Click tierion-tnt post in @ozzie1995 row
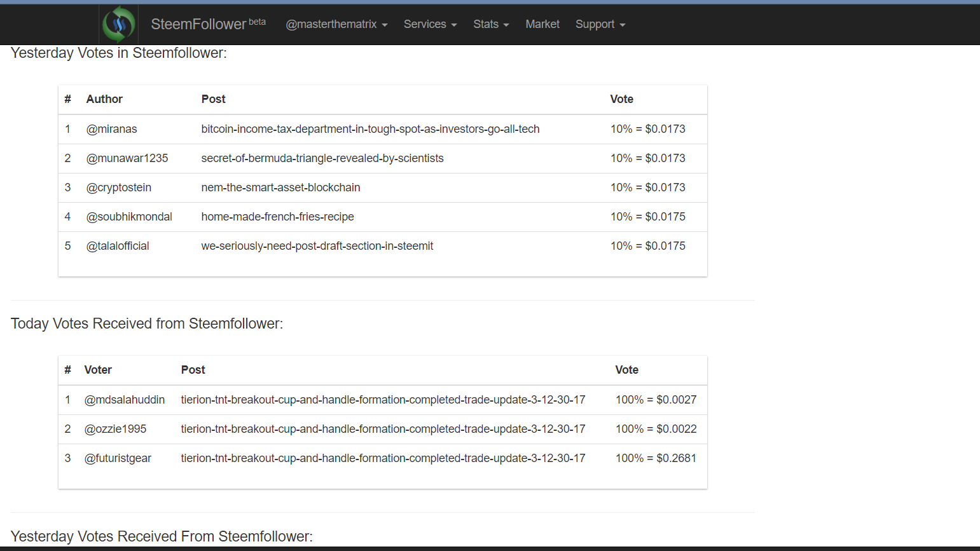The height and width of the screenshot is (551, 980). click(x=383, y=429)
